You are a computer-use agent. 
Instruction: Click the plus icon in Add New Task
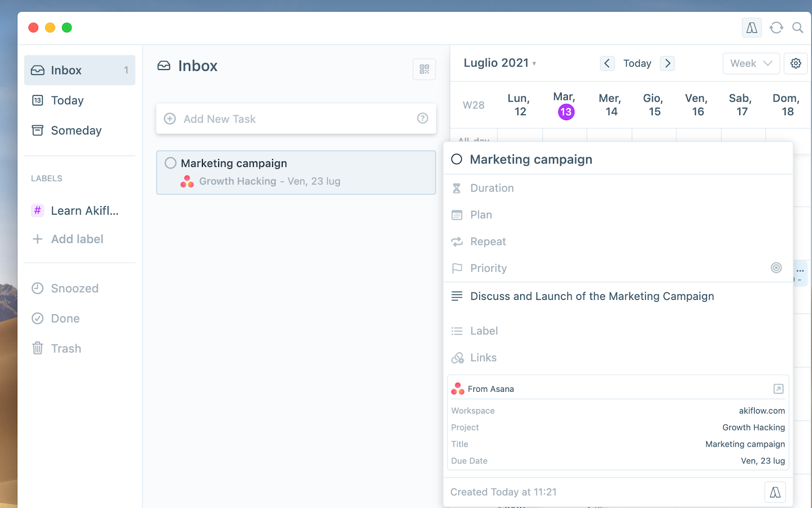pos(170,119)
